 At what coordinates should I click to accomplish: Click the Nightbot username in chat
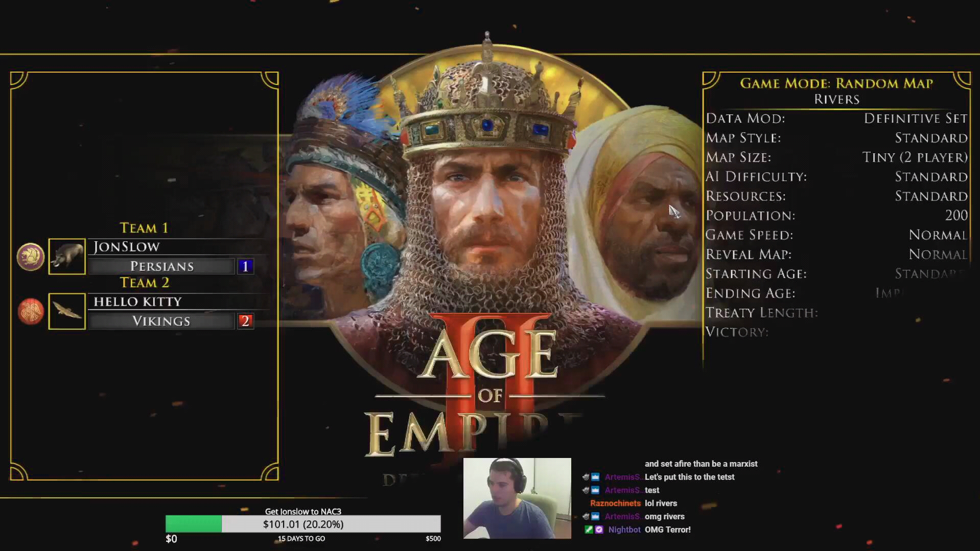coord(624,530)
